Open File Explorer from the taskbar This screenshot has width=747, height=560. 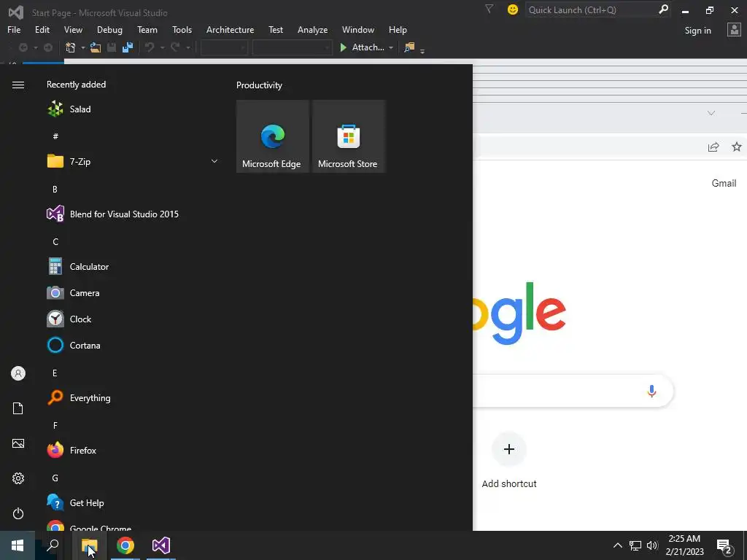click(x=89, y=545)
